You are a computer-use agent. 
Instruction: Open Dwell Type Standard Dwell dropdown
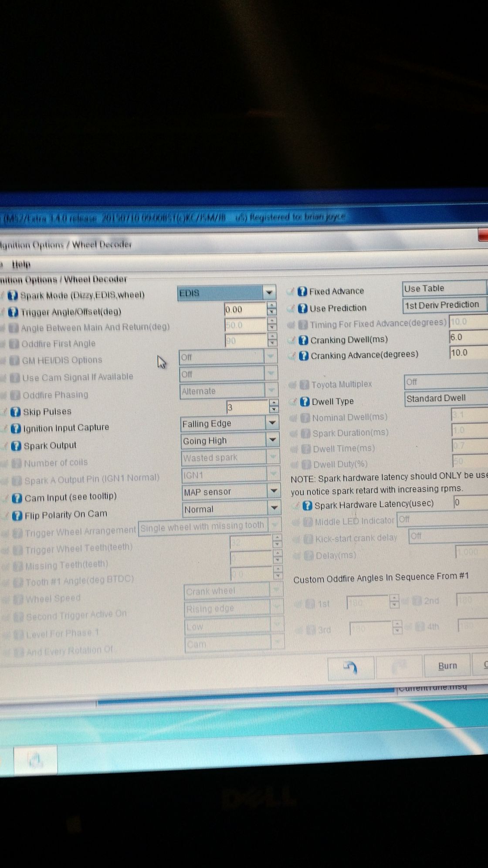point(446,398)
